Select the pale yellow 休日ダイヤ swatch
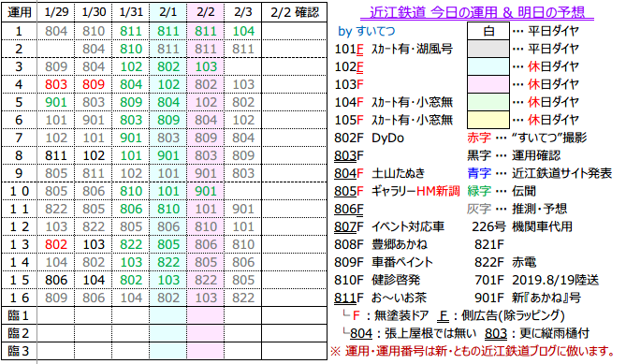Screen dimensions: 626x364 coord(488,120)
